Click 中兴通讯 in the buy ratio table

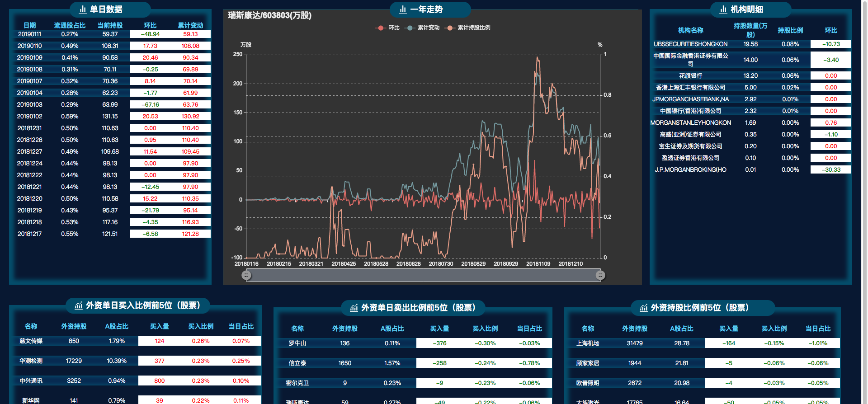(x=31, y=381)
